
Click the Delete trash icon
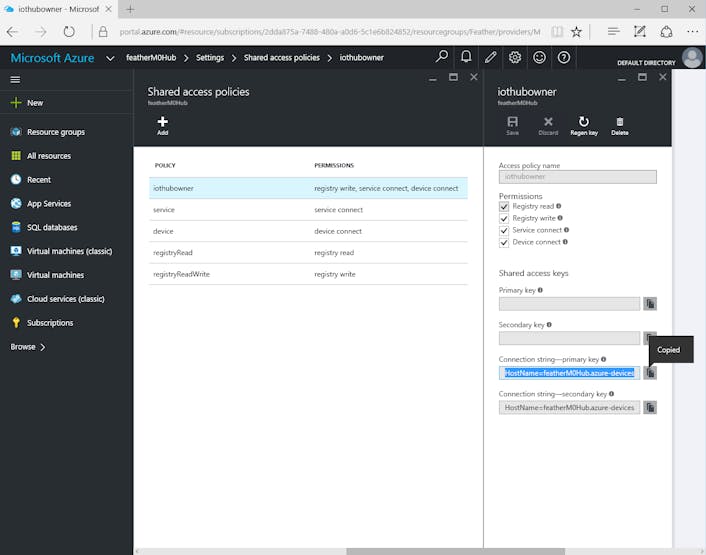(620, 122)
